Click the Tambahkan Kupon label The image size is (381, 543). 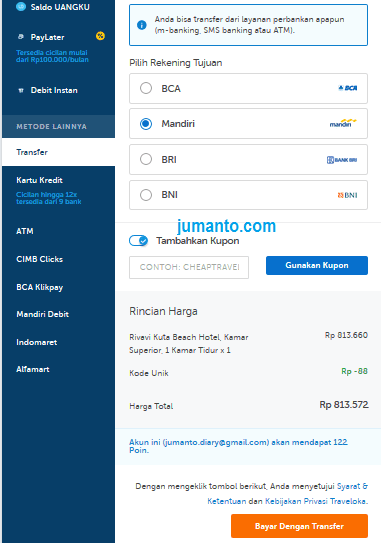point(197,241)
